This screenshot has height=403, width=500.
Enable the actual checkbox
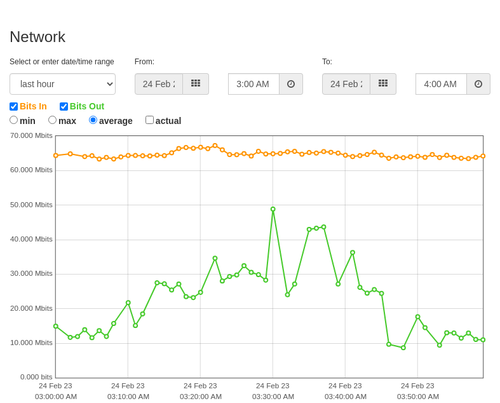click(x=150, y=120)
